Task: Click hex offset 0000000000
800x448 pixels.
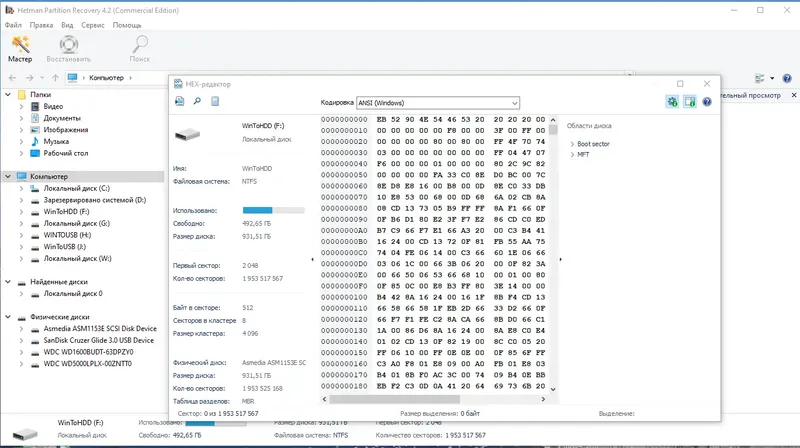Action: (x=344, y=119)
